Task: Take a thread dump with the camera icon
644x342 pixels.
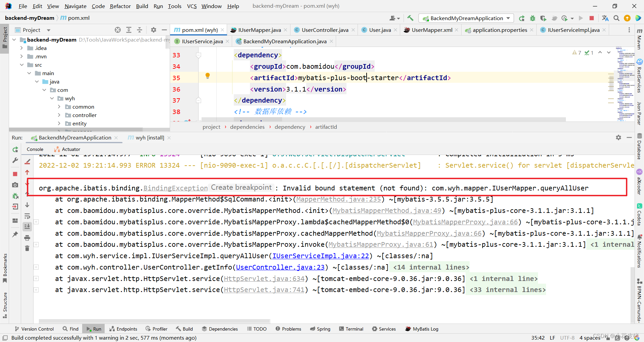Action: pos(15,185)
